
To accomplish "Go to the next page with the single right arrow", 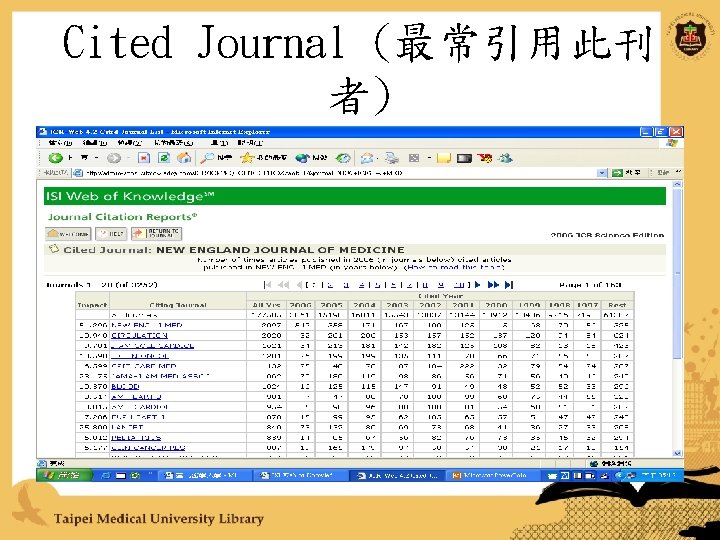I will [478, 285].
